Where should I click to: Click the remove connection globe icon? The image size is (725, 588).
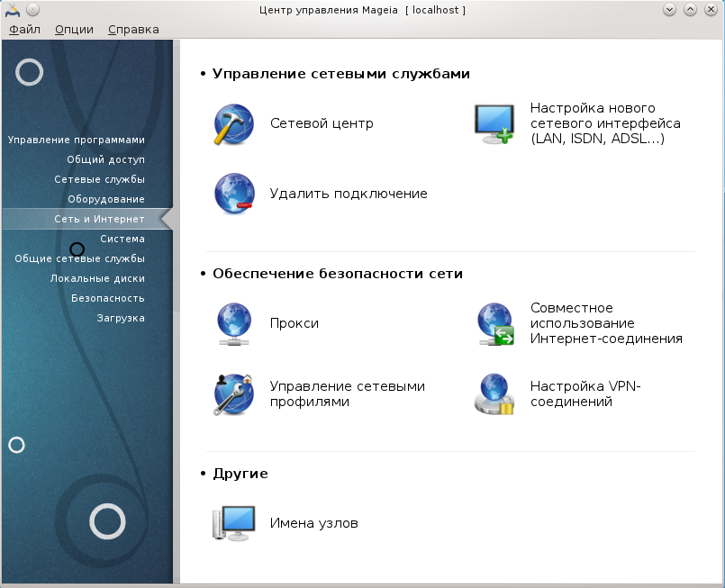234,194
